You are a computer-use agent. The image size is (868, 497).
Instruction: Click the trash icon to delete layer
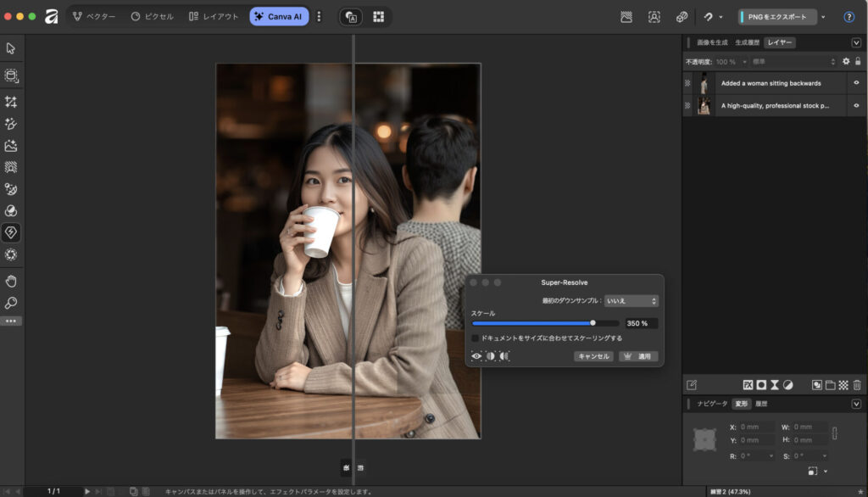[x=857, y=385]
